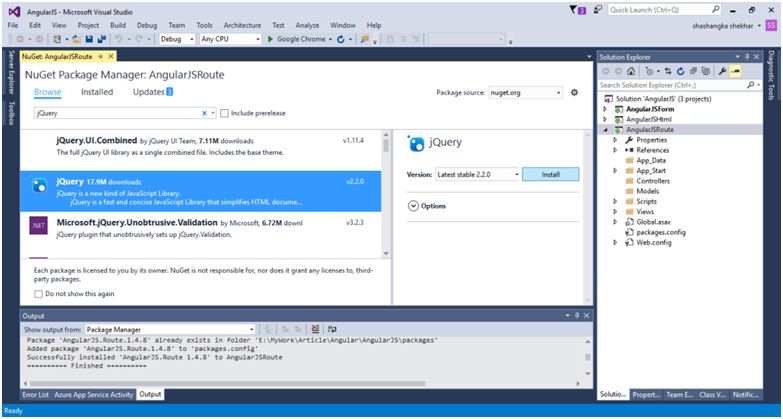Click Solution Explorer search magnifier icon

[750, 85]
